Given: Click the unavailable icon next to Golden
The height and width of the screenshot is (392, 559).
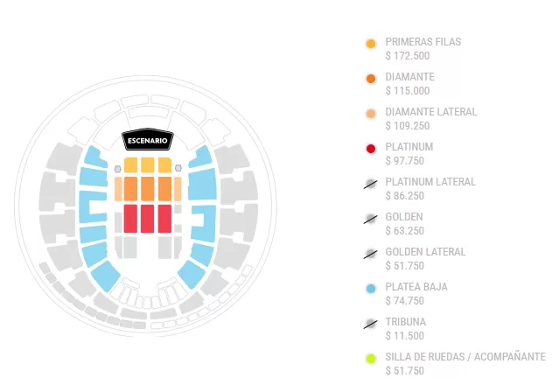Looking at the screenshot, I should coord(371,218).
